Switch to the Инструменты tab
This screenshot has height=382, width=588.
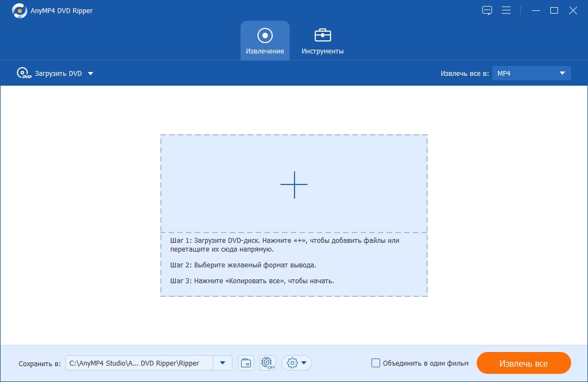(322, 40)
